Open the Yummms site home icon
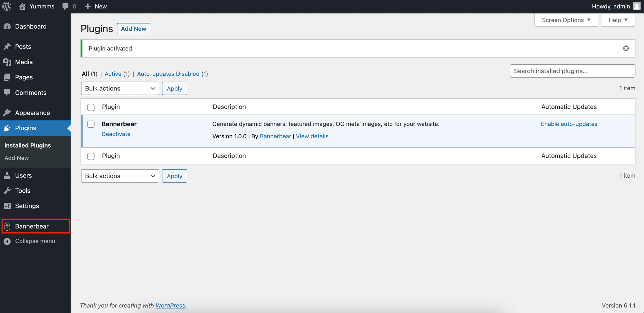 click(22, 6)
